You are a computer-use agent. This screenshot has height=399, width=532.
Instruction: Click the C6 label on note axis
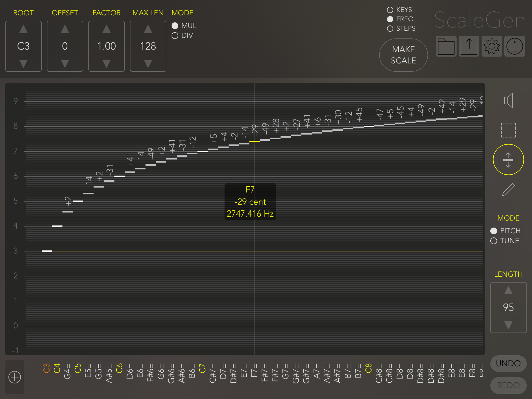tap(119, 368)
